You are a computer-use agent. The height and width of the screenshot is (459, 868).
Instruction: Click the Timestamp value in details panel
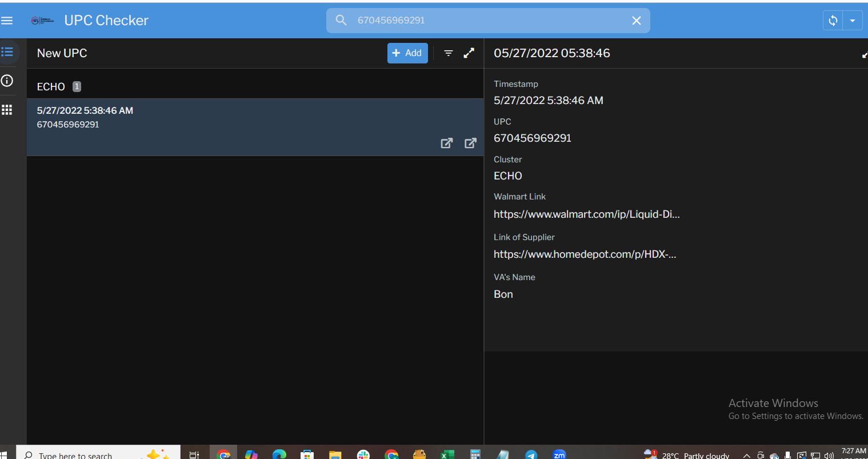(x=549, y=101)
